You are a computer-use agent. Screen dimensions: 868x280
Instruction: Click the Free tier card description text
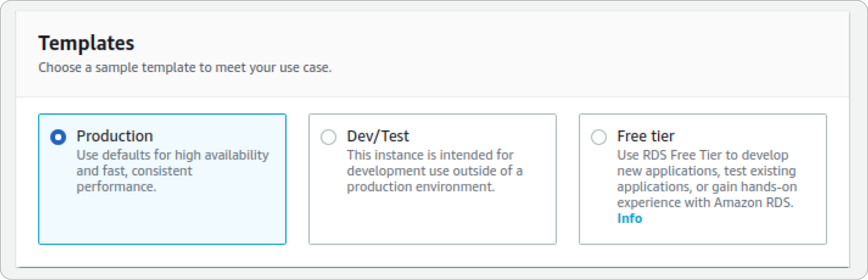(706, 178)
